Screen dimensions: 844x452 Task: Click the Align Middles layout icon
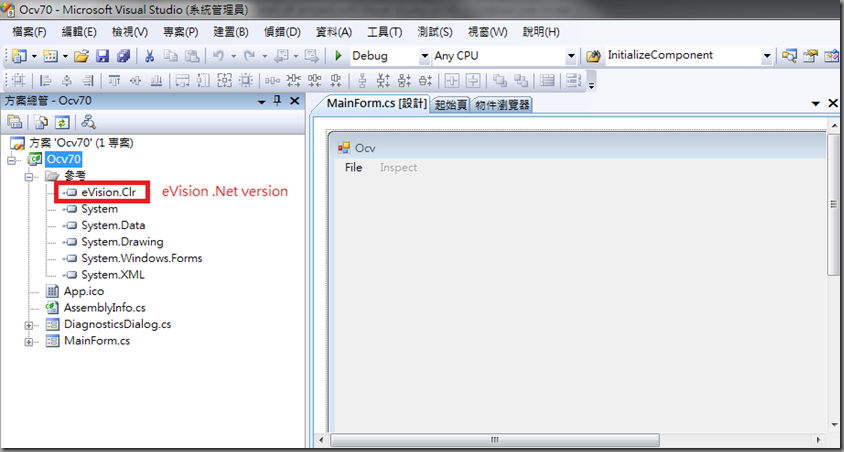pos(135,81)
